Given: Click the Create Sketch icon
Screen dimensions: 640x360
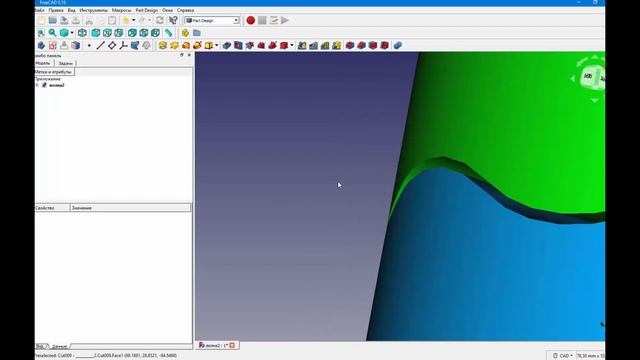Looking at the screenshot, I should [53, 45].
